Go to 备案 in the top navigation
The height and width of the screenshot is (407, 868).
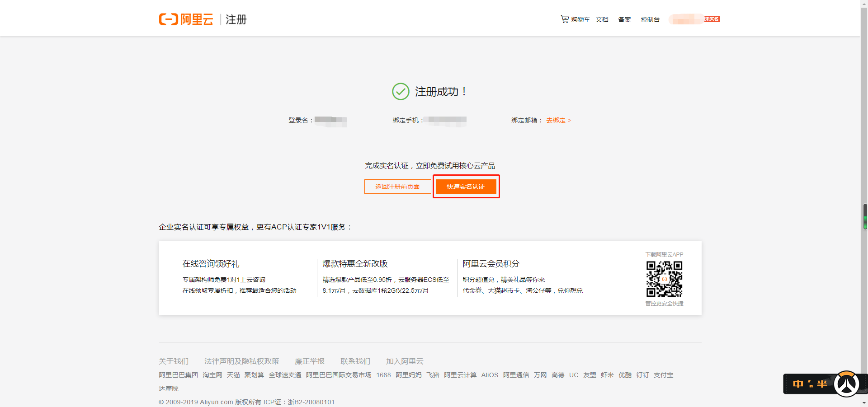pyautogui.click(x=624, y=19)
